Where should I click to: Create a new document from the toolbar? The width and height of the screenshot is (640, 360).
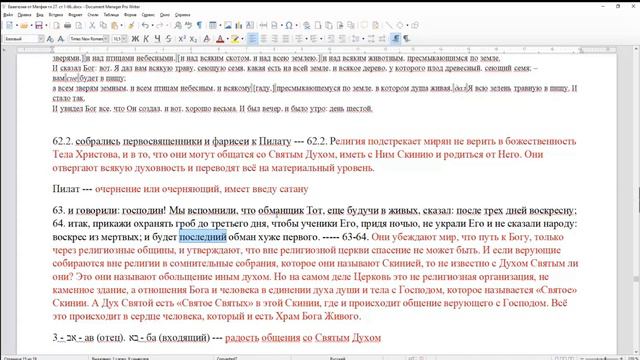tap(9, 25)
